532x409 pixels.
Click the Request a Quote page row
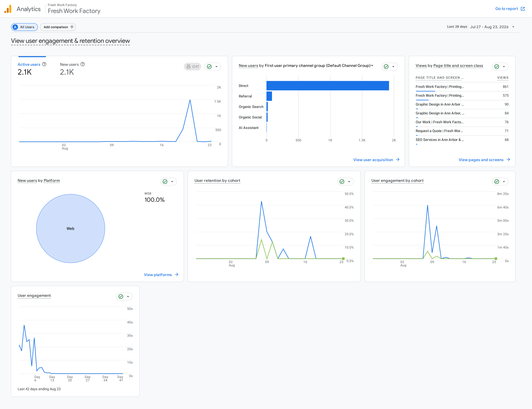point(462,131)
